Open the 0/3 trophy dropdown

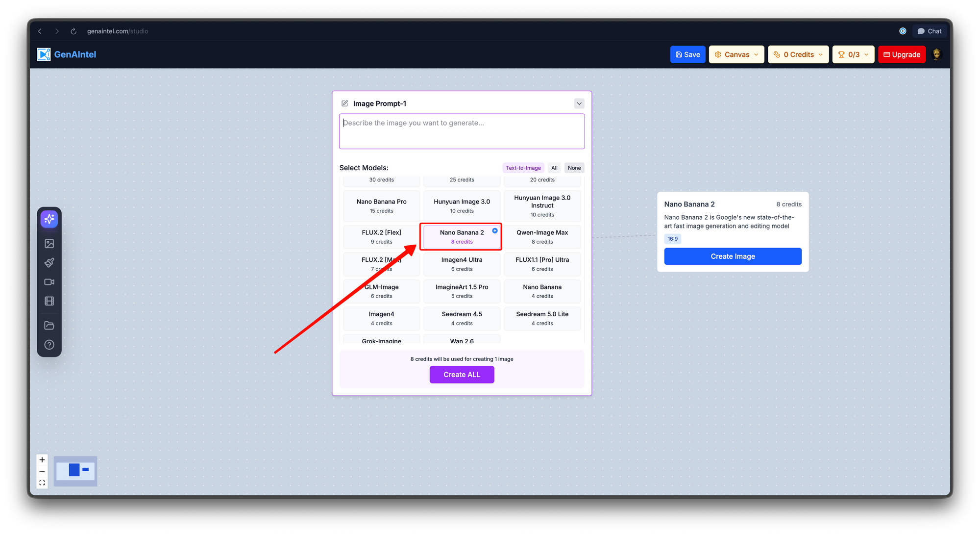pos(853,54)
